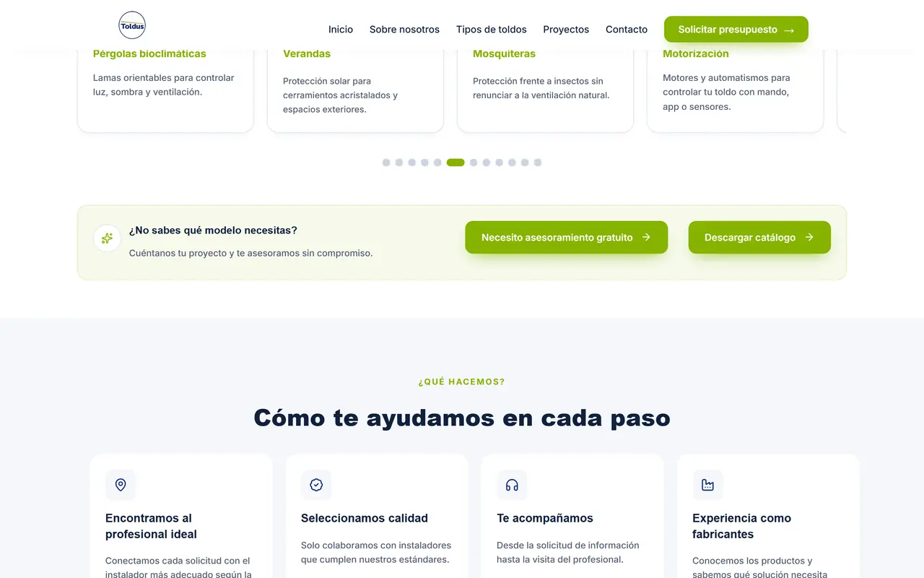Open the Verandas card title
924x578 pixels.
tap(307, 53)
